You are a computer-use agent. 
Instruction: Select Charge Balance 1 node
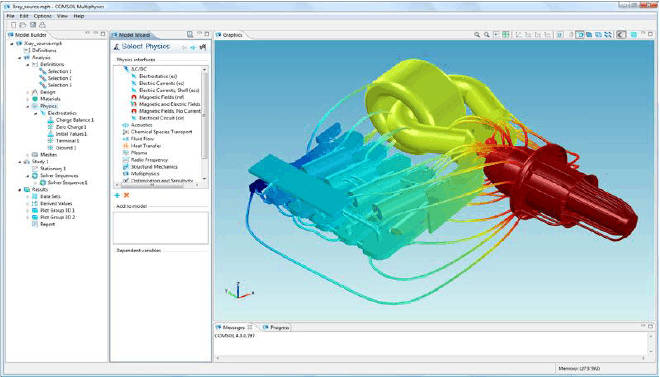[75, 120]
